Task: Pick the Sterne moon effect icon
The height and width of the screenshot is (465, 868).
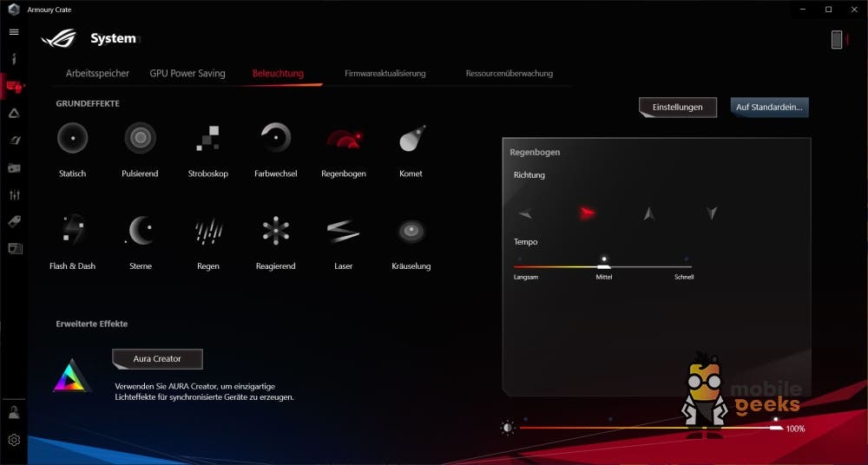Action: (x=140, y=230)
